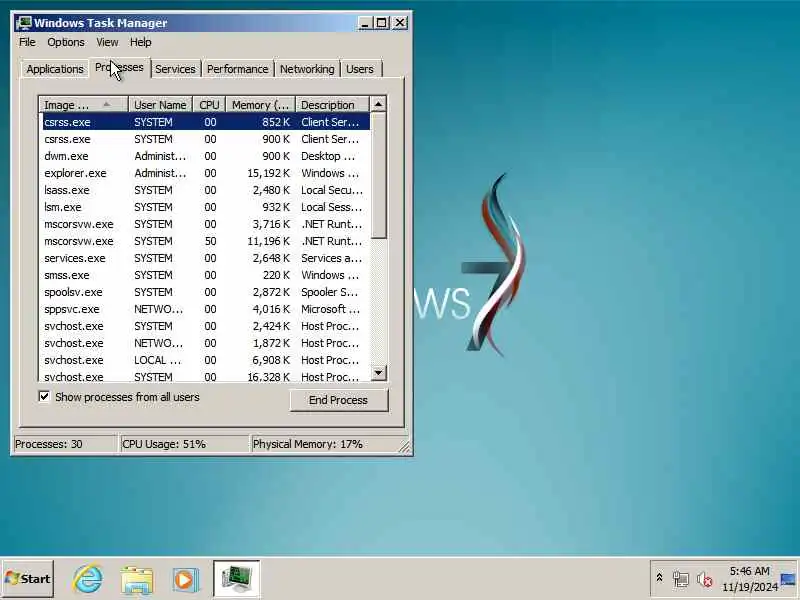Switch to the Performance tab
The image size is (800, 600).
coord(238,69)
